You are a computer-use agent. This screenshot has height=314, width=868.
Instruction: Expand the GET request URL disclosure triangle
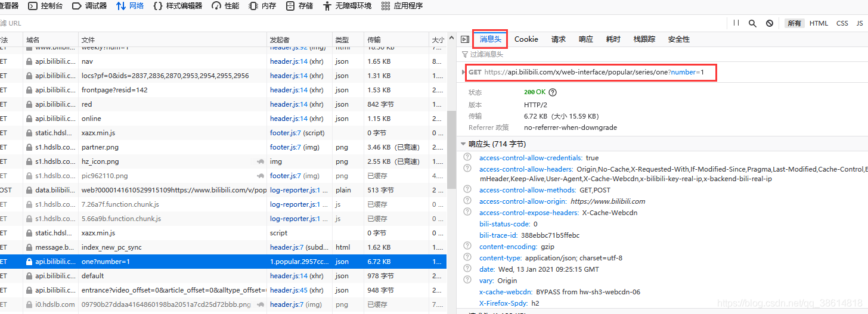(x=464, y=72)
